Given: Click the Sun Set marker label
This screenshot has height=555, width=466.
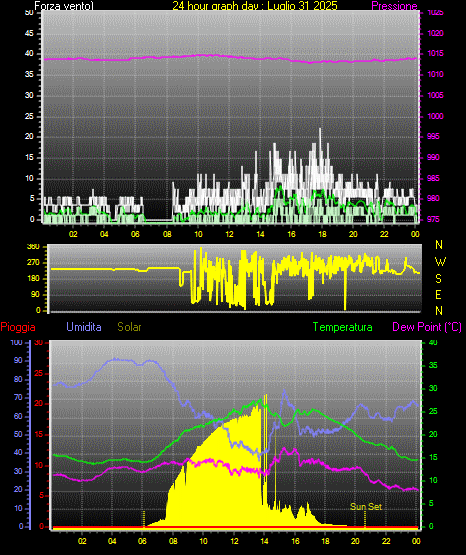Looking at the screenshot, I should [x=366, y=507].
